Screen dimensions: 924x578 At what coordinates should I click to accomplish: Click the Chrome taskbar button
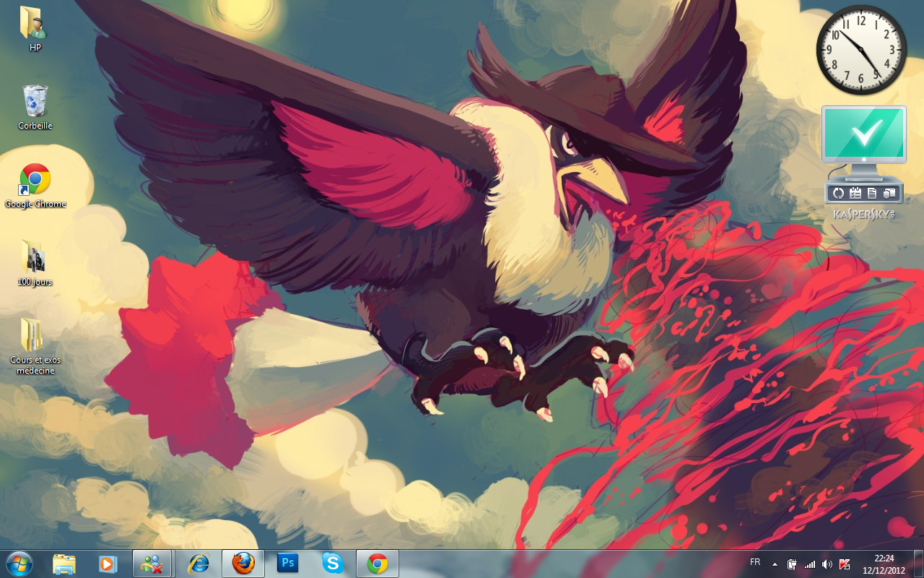click(378, 564)
